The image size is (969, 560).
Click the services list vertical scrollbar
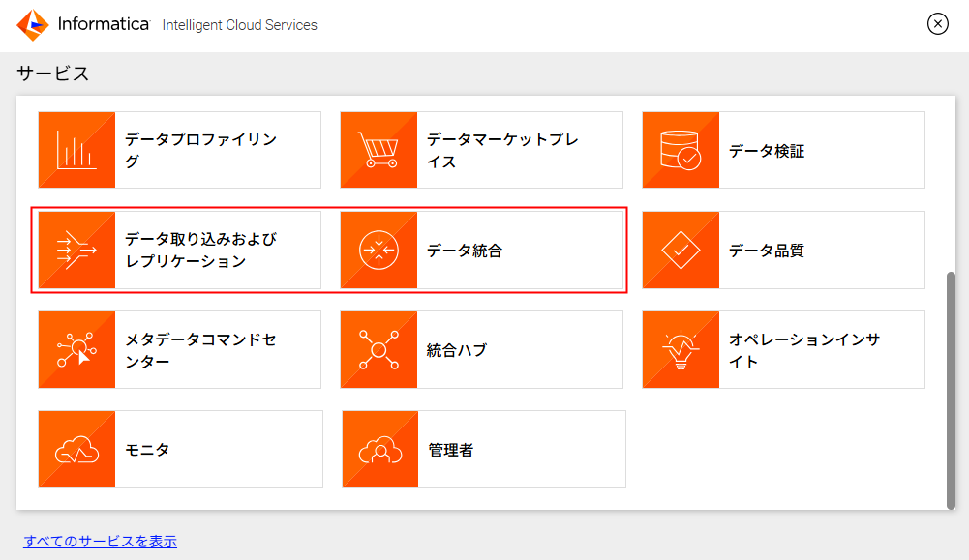pyautogui.click(x=951, y=390)
